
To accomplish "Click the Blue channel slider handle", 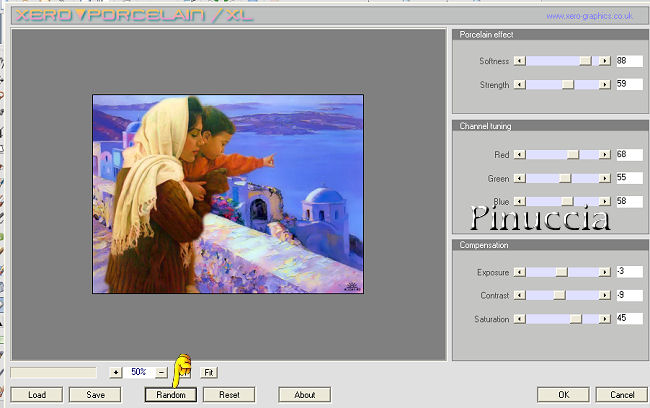I will coord(567,202).
